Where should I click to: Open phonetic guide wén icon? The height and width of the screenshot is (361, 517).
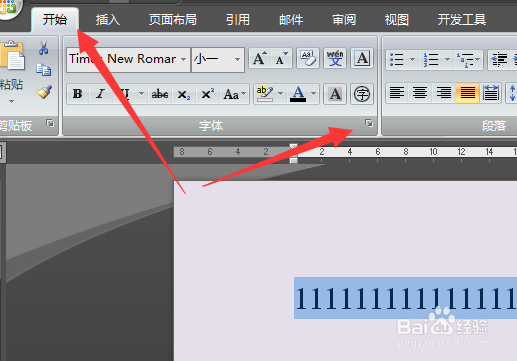[x=335, y=59]
